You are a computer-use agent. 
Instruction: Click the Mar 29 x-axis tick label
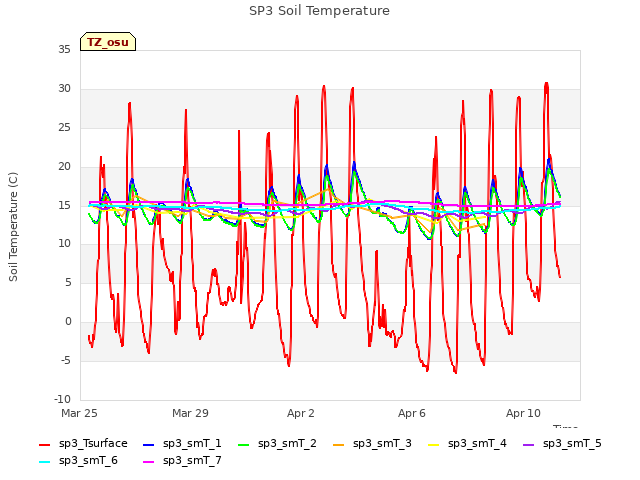[x=190, y=413]
